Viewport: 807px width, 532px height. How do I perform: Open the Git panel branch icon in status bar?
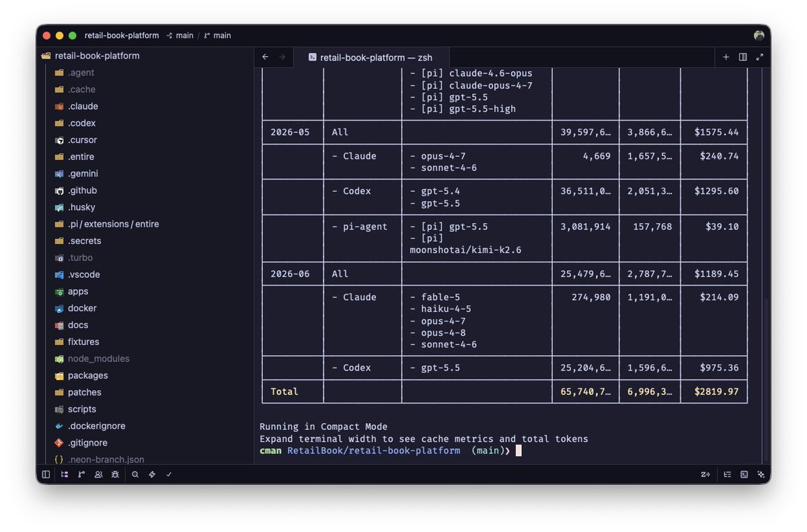tap(81, 474)
